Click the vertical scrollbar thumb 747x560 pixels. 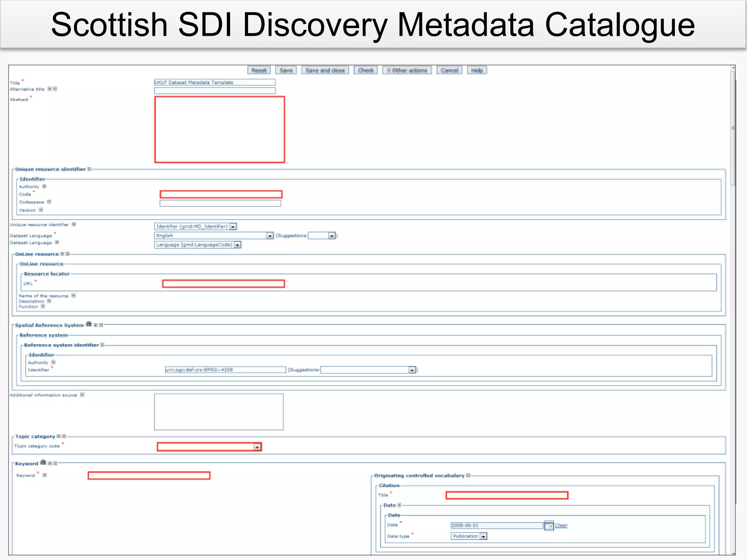733,128
